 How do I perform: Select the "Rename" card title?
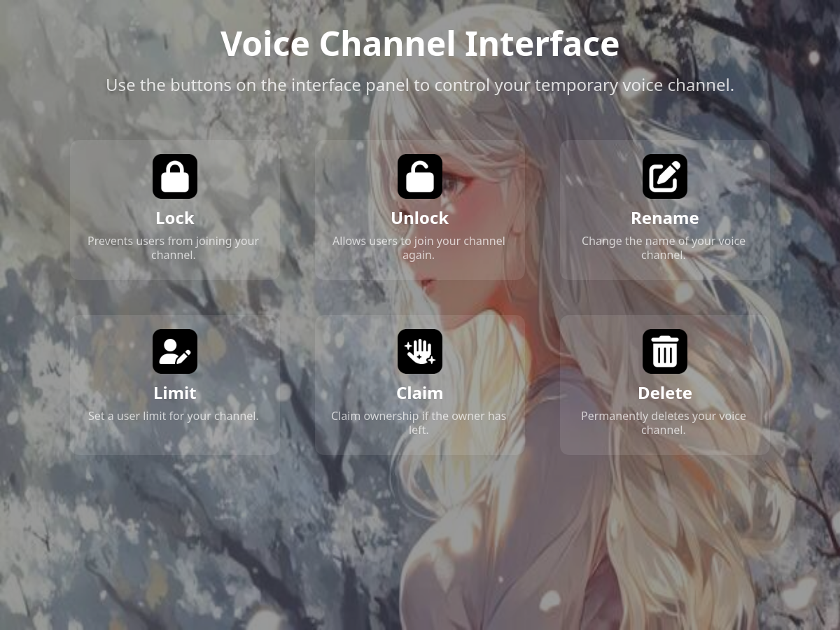[665, 218]
